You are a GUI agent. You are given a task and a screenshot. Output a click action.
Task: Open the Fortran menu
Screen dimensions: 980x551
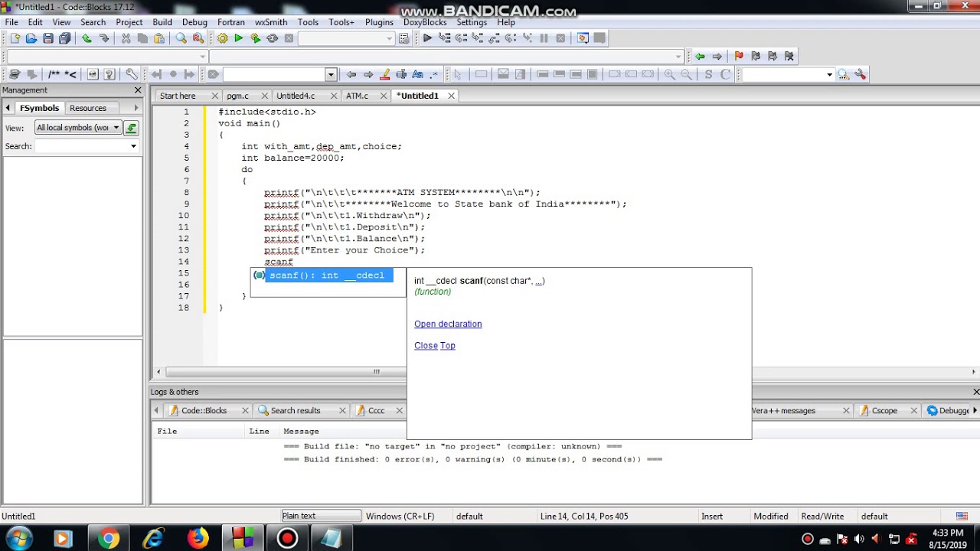pos(231,22)
